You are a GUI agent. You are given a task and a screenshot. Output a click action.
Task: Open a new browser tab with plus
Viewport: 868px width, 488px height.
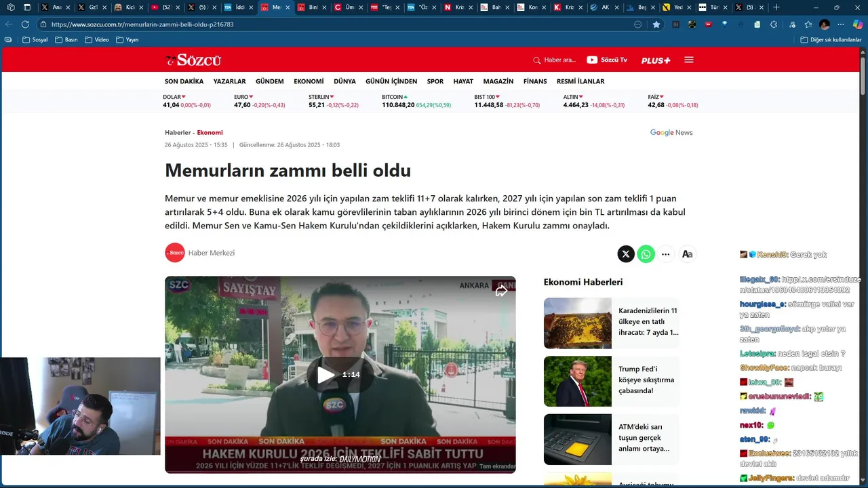tap(776, 7)
